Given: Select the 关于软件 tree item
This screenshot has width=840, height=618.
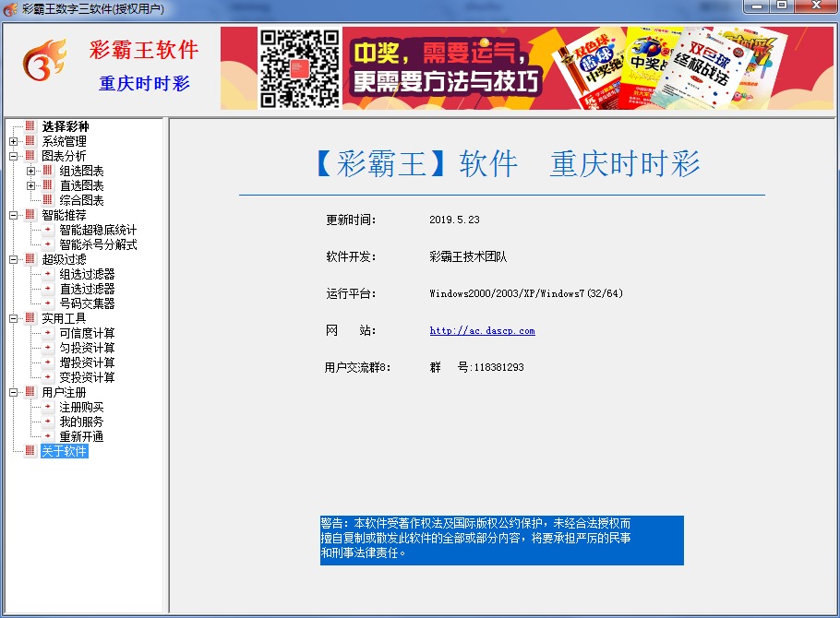Looking at the screenshot, I should (64, 451).
